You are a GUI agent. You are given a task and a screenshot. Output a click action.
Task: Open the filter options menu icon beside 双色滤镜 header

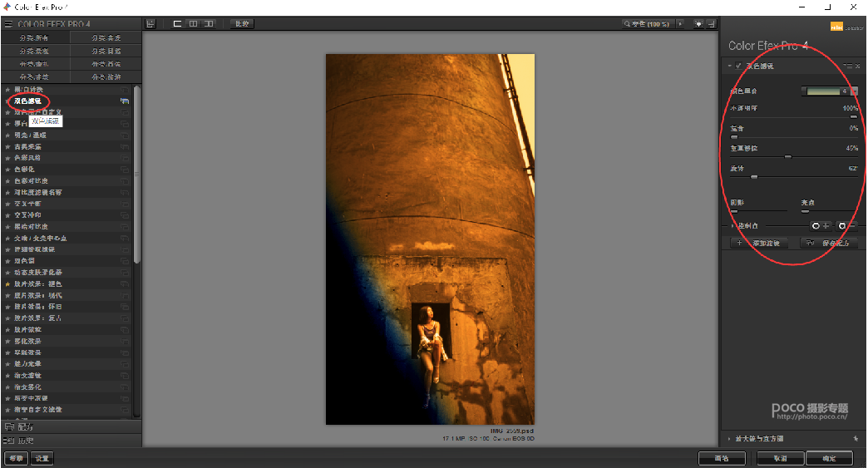(x=848, y=66)
